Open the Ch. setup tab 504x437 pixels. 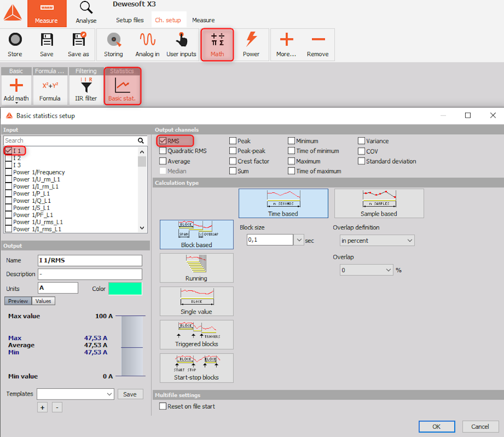click(168, 20)
